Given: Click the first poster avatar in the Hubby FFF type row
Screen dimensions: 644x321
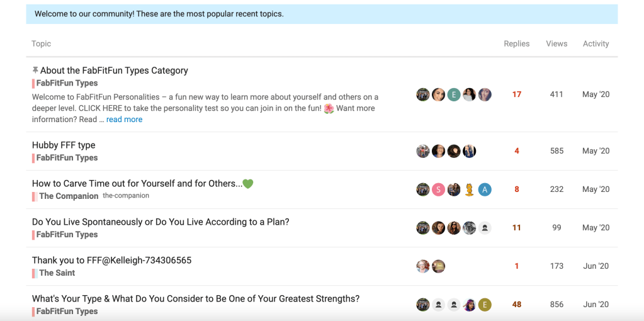Looking at the screenshot, I should pos(423,151).
